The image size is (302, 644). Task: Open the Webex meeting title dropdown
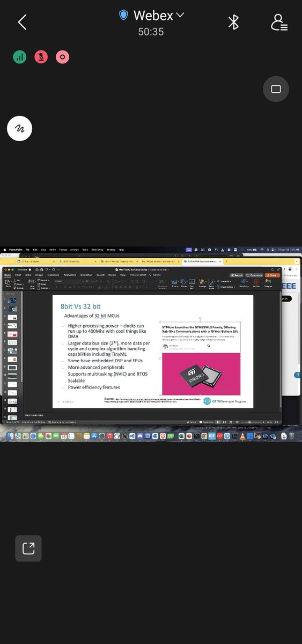(x=152, y=15)
